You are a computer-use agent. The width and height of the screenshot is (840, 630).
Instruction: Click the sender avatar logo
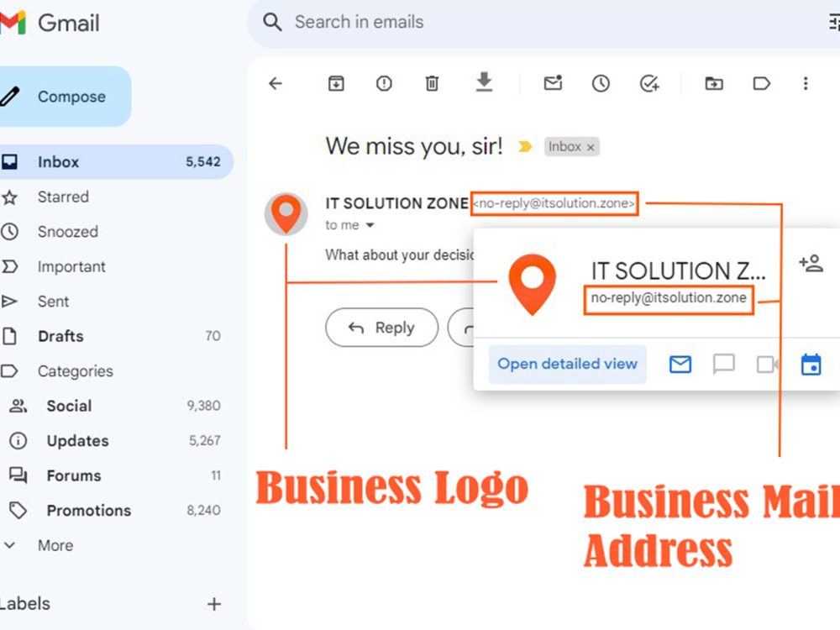[286, 213]
